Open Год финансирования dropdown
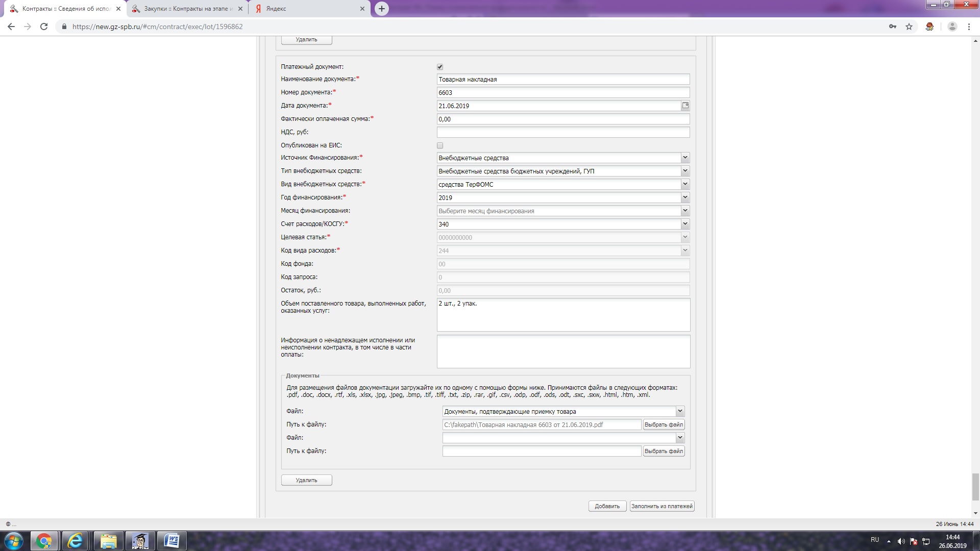This screenshot has width=980, height=551. (x=685, y=197)
